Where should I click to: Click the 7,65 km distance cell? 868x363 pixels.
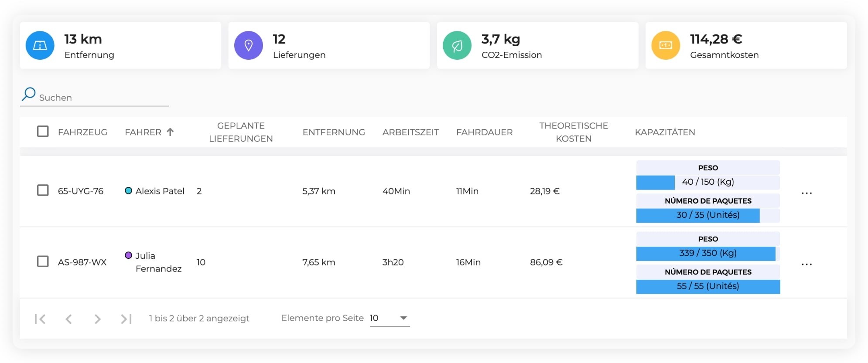319,262
